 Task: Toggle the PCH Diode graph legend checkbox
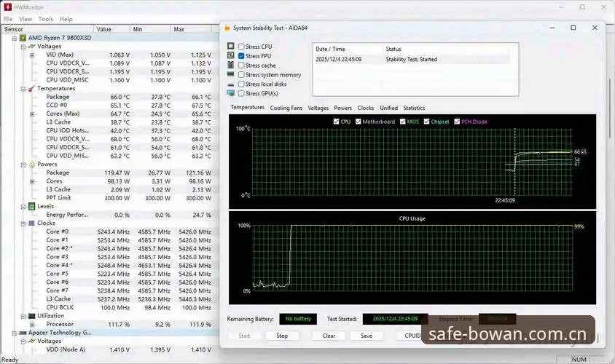pyautogui.click(x=457, y=122)
